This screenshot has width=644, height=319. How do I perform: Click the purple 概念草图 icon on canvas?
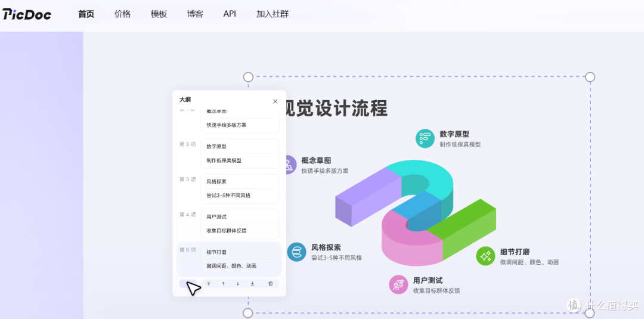pyautogui.click(x=291, y=165)
